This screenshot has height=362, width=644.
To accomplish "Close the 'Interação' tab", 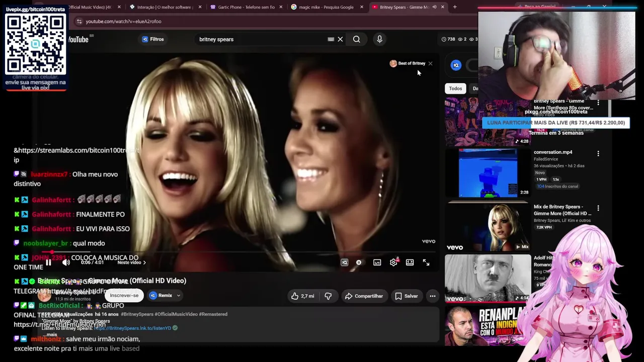I will point(200,7).
